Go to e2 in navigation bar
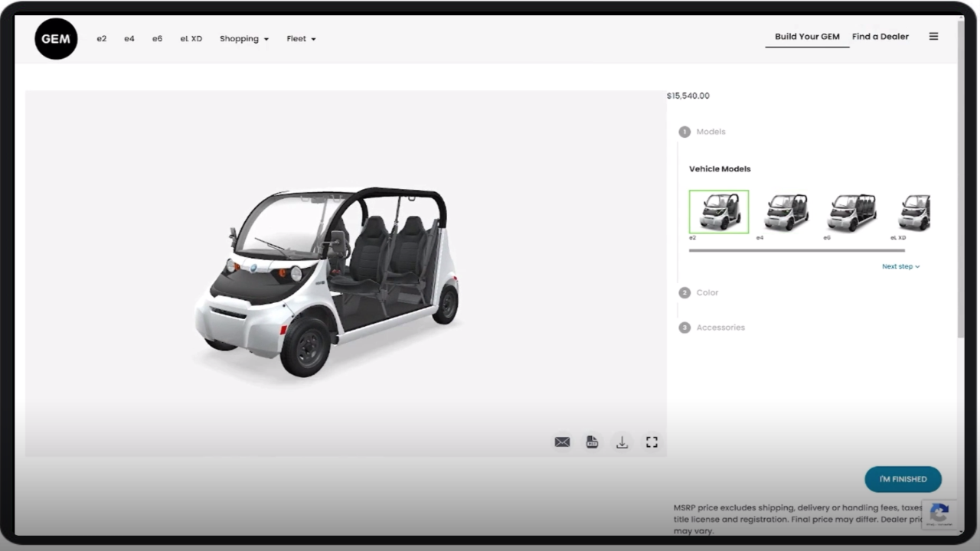Screen dimensions: 980x551 [101, 38]
